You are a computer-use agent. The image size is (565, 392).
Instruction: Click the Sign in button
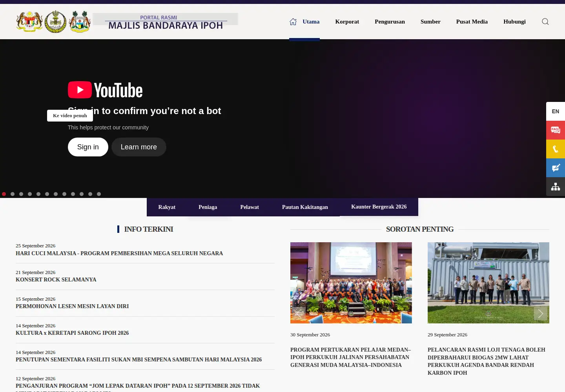[x=88, y=147]
